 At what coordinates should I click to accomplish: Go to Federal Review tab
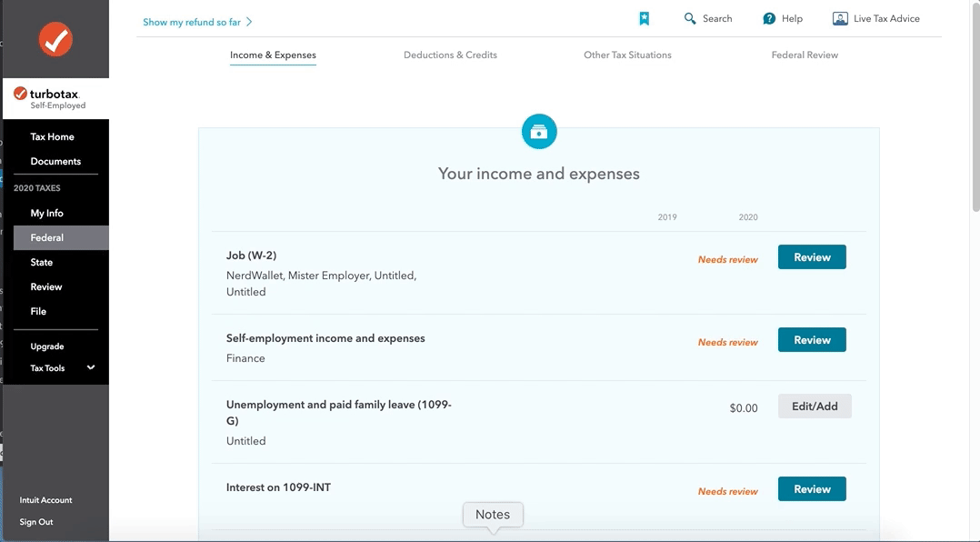click(x=805, y=55)
